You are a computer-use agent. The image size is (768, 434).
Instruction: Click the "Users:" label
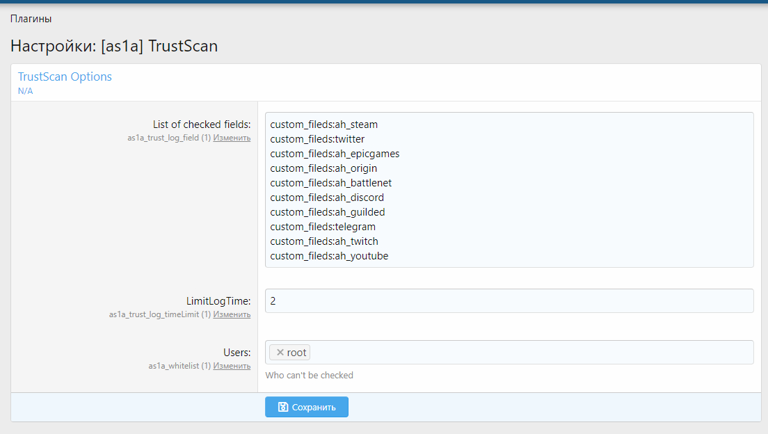pyautogui.click(x=236, y=352)
